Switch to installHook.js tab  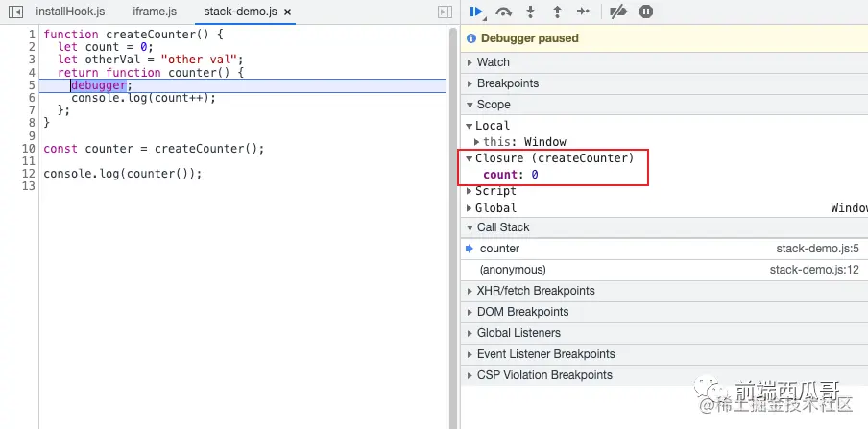(x=70, y=12)
